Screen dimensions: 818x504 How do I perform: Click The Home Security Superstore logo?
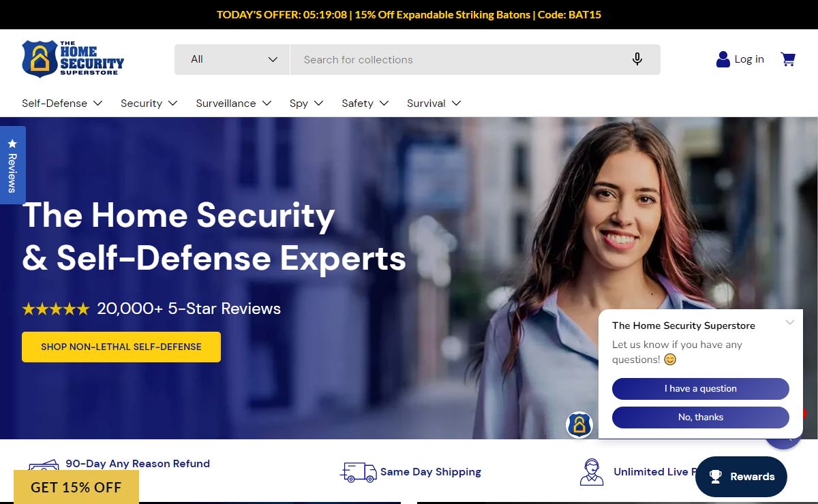pos(73,59)
